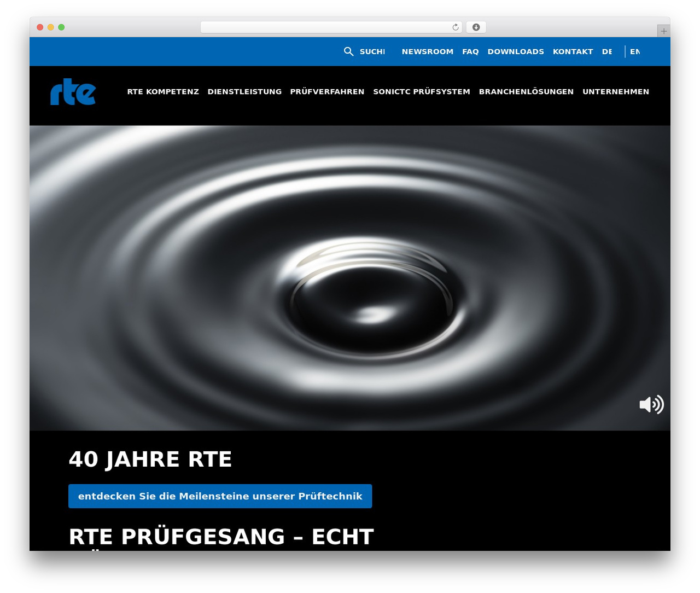This screenshot has height=593, width=700.
Task: Click the search magnifier icon
Action: pyautogui.click(x=348, y=51)
